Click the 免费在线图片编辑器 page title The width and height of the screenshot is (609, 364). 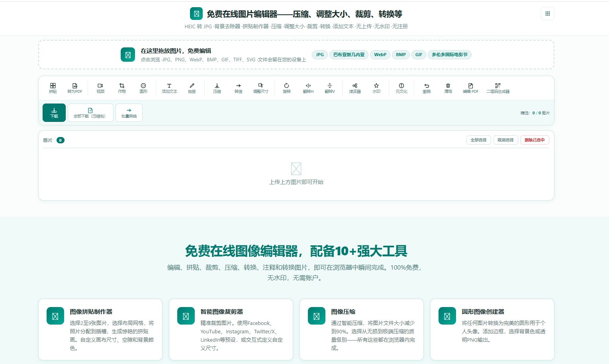pos(304,14)
